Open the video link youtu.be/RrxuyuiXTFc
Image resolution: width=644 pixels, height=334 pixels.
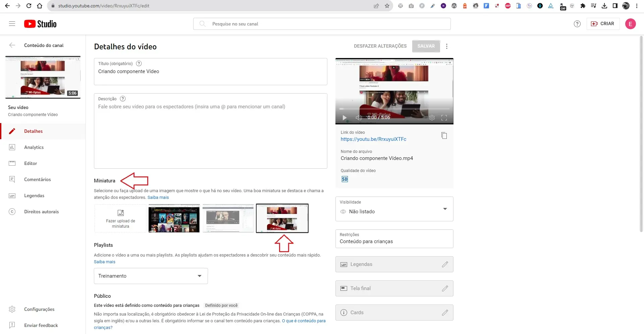[373, 139]
